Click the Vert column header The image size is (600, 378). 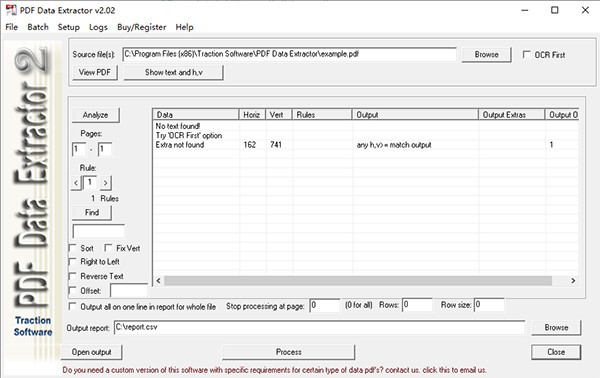[279, 115]
